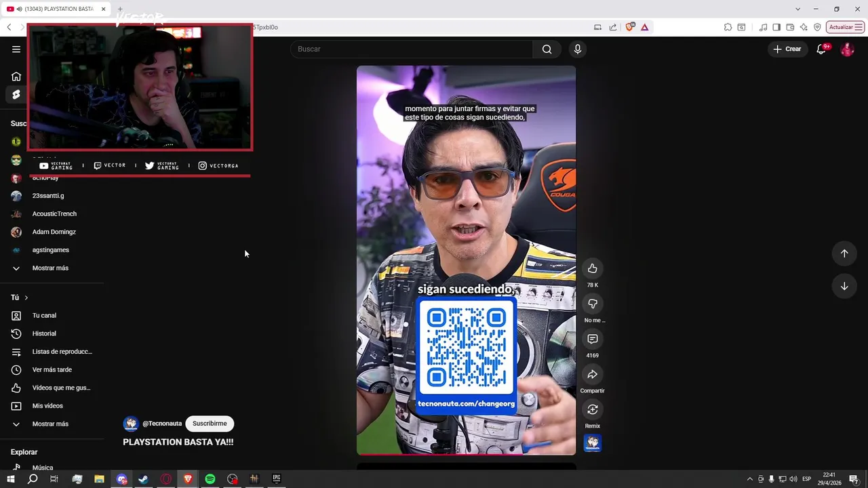Go to YouTube Home via sidebar icon
Image resolution: width=868 pixels, height=488 pixels.
(x=16, y=77)
